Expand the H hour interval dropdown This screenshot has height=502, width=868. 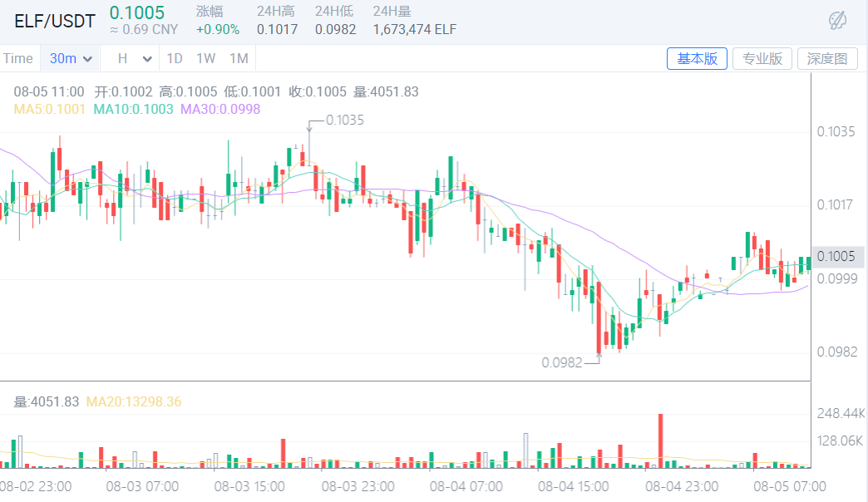[133, 58]
